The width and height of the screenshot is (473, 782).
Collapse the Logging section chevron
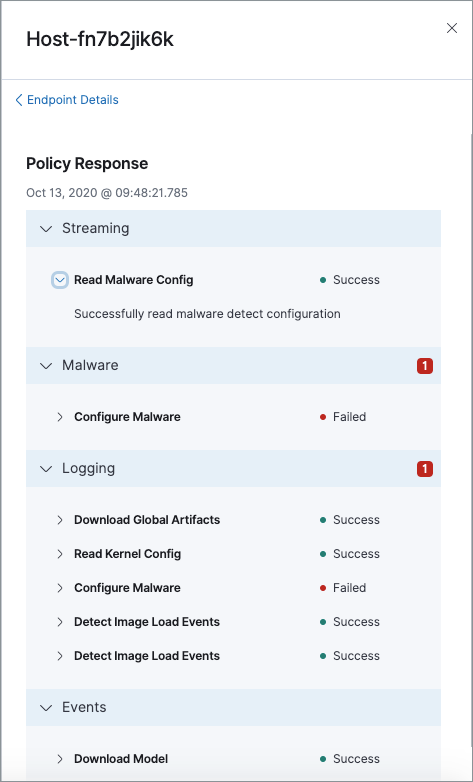pos(46,469)
